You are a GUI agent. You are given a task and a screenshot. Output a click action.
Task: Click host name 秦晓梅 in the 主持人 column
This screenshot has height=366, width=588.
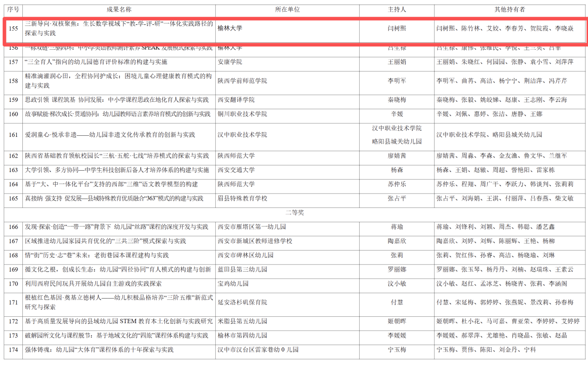tap(397, 100)
